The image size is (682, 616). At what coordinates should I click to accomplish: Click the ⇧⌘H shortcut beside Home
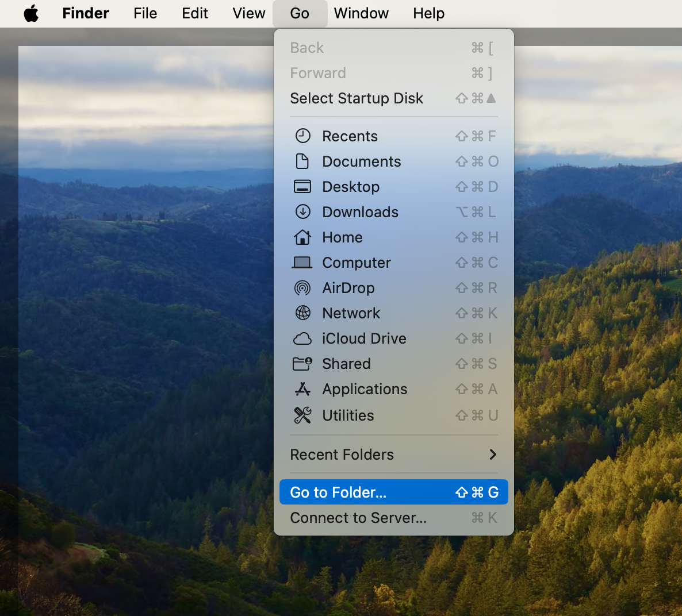(x=477, y=237)
